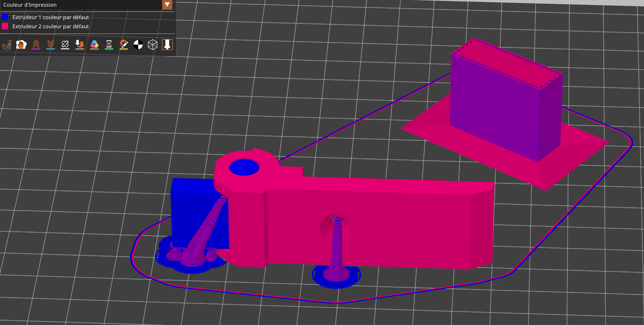The width and height of the screenshot is (644, 325).
Task: Toggle color changes circles icon
Action: [94, 45]
